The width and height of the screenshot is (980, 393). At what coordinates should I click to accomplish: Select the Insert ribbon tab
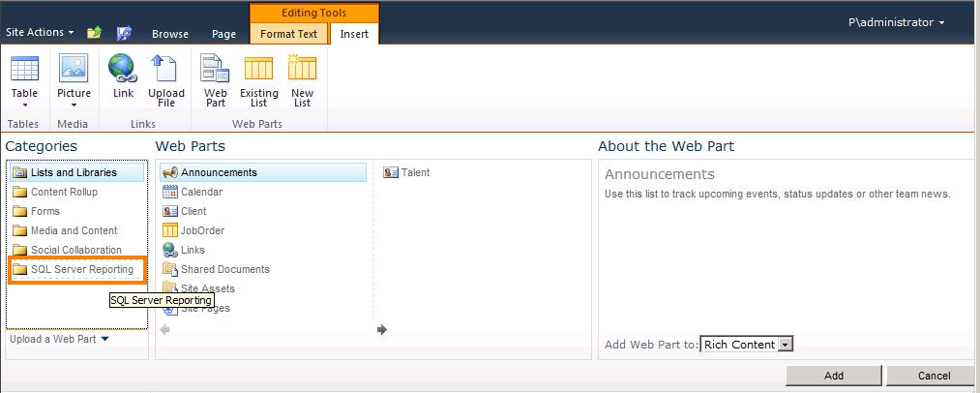[x=354, y=34]
